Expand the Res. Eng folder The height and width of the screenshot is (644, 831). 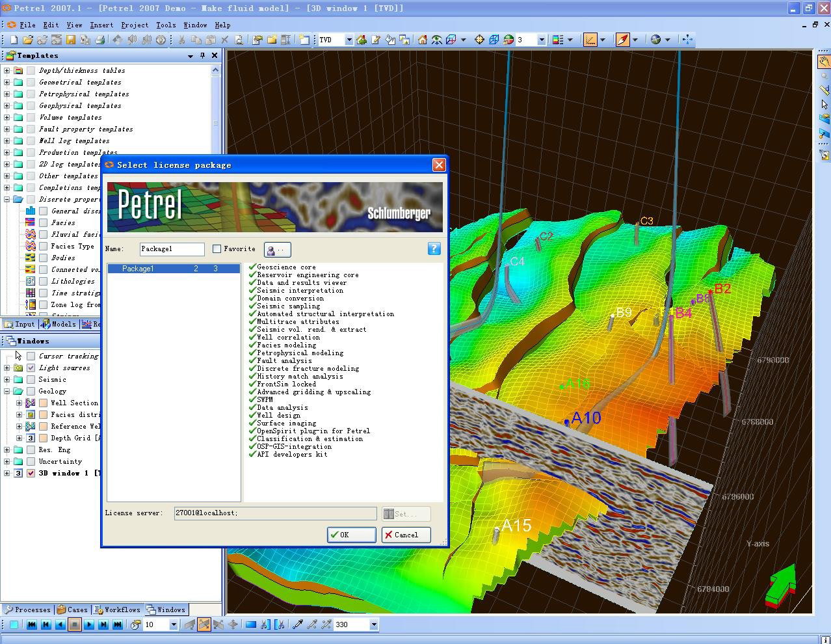click(x=7, y=449)
